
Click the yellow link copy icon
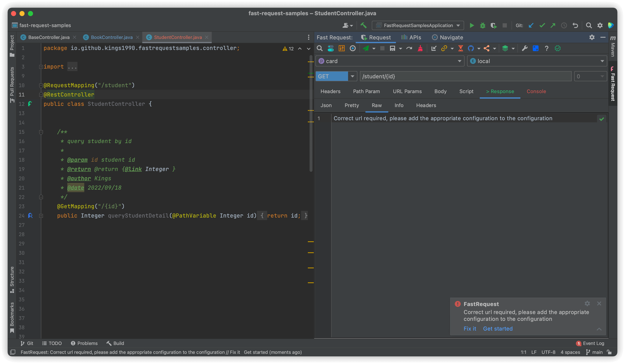pos(444,48)
